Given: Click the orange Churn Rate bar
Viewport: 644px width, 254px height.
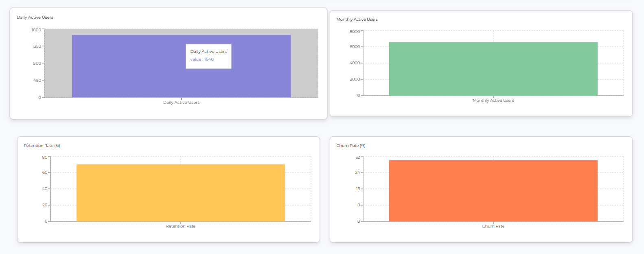Looking at the screenshot, I should pos(493,191).
